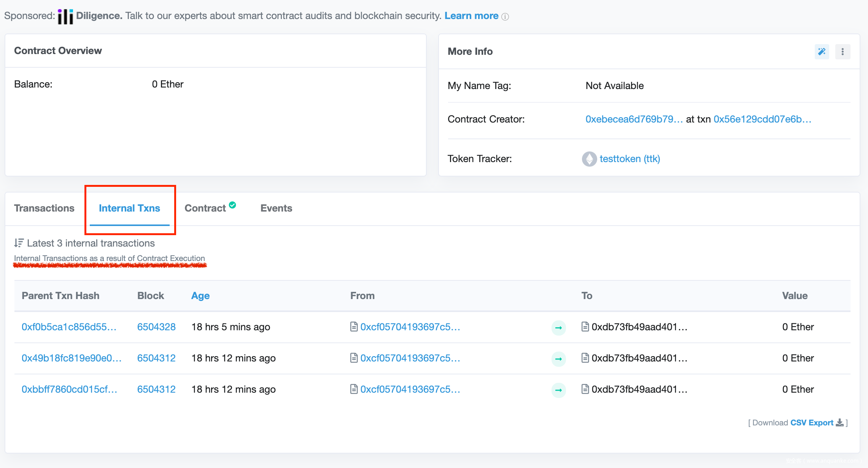Click the Diligence sponsor logo
Screen dimensions: 868x468
click(x=65, y=16)
